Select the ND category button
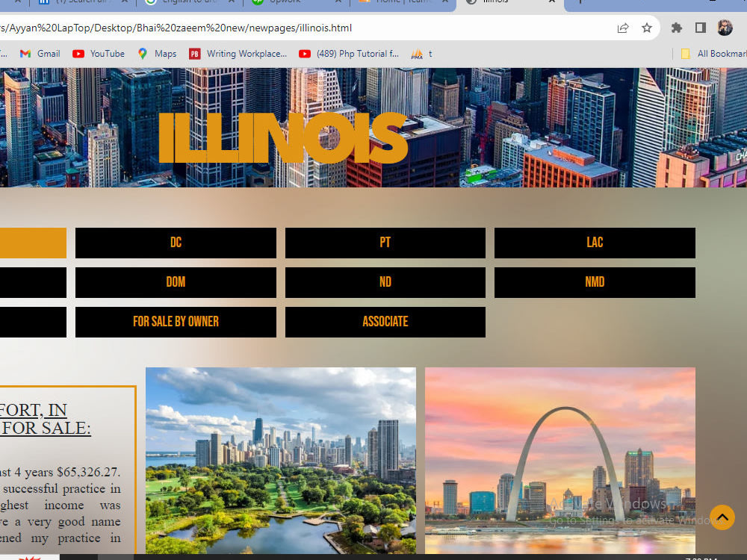The image size is (747, 560). 385,282
